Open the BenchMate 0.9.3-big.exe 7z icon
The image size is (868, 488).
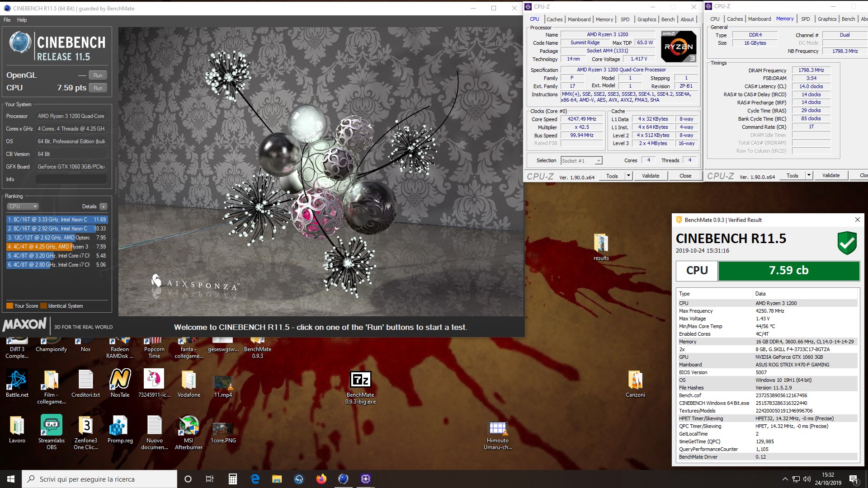point(360,388)
